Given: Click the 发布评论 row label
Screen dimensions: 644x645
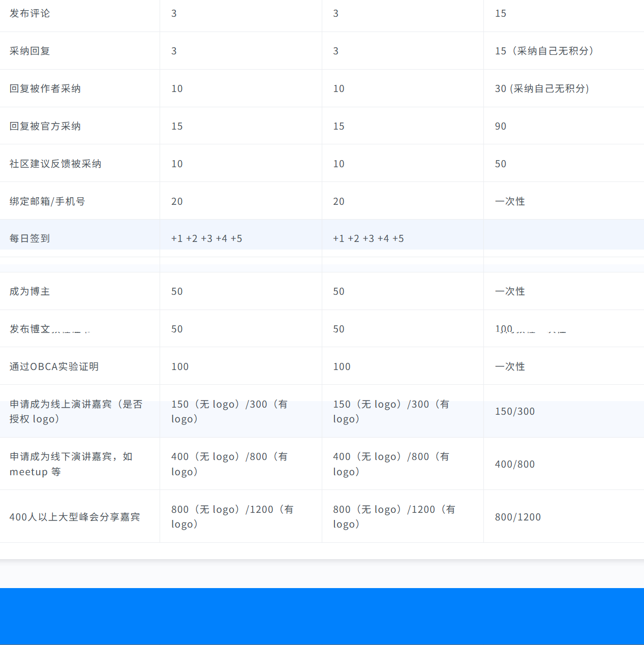Looking at the screenshot, I should (29, 14).
